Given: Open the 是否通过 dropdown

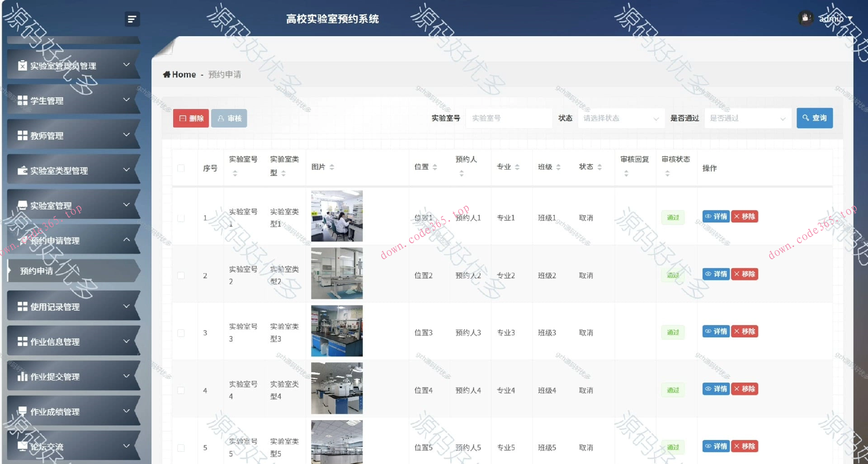Looking at the screenshot, I should point(748,118).
